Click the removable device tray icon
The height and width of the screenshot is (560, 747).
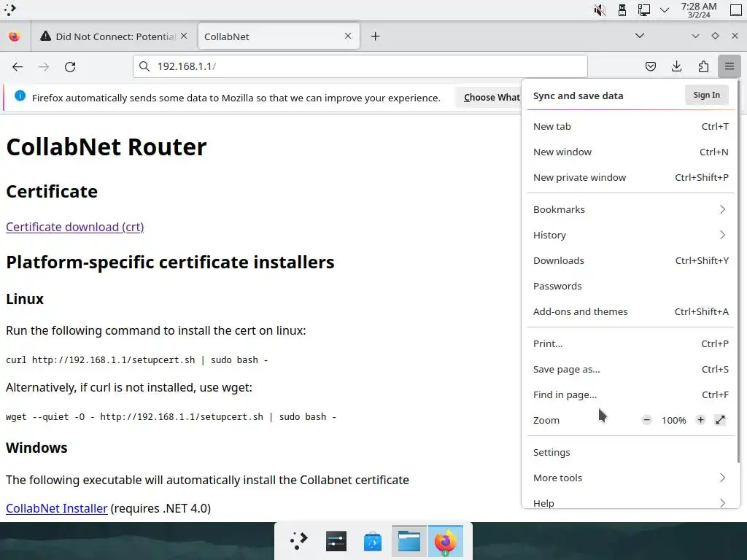pyautogui.click(x=622, y=9)
